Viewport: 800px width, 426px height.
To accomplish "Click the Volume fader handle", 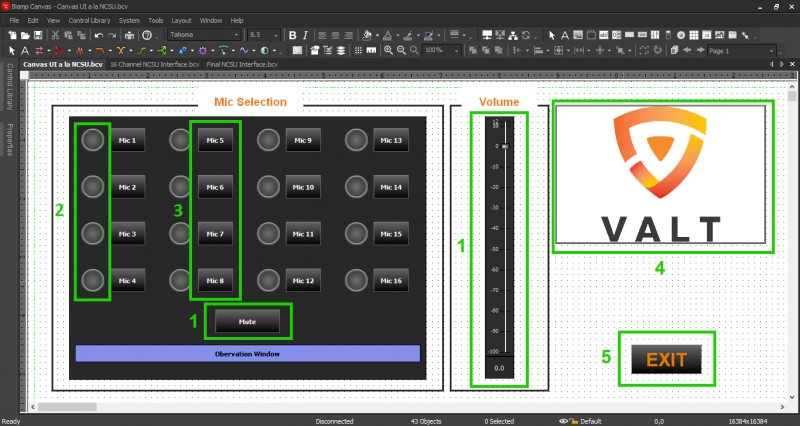I will [505, 146].
